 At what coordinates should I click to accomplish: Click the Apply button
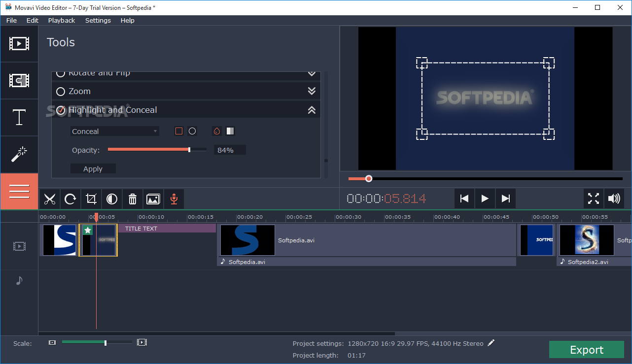93,169
